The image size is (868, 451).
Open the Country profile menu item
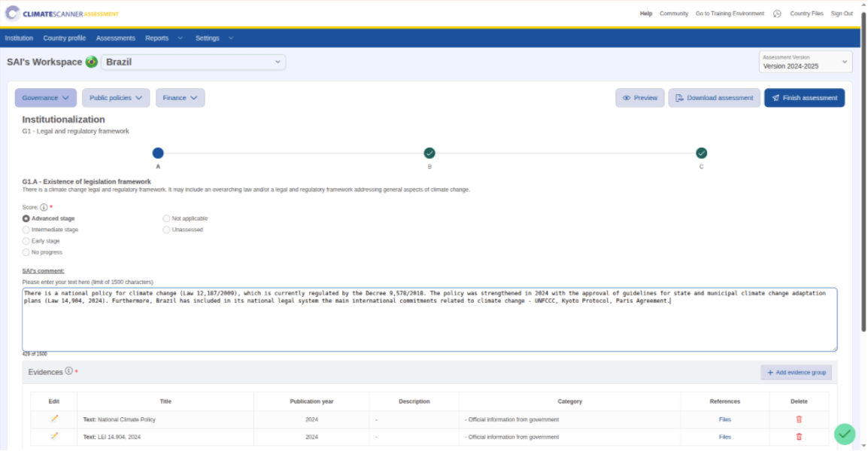(65, 38)
